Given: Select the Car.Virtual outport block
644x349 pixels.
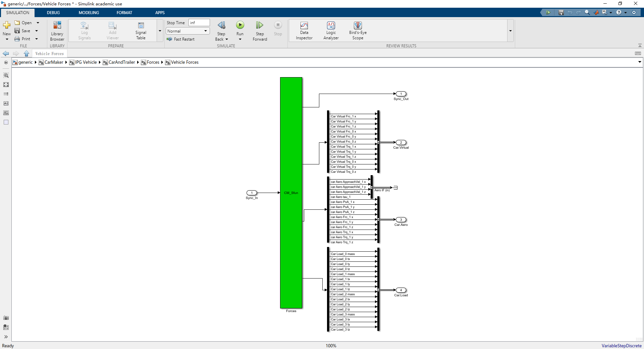Looking at the screenshot, I should pos(401,143).
